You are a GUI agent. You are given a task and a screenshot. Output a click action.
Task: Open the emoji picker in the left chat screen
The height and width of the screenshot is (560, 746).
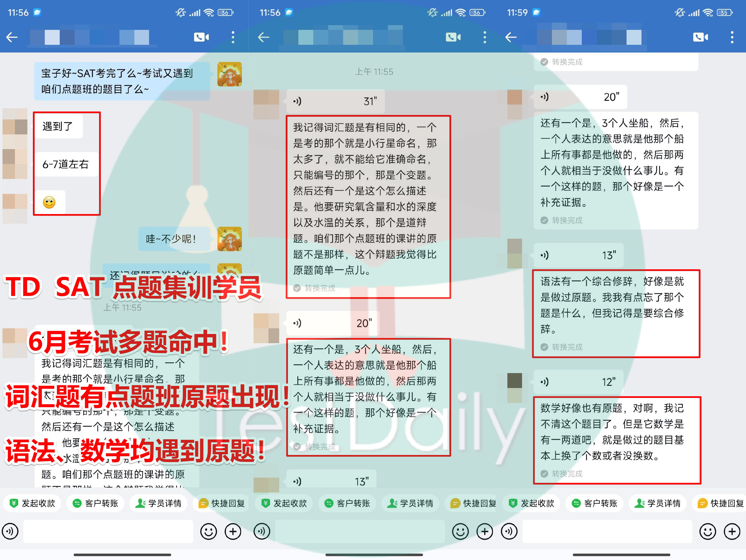(209, 531)
